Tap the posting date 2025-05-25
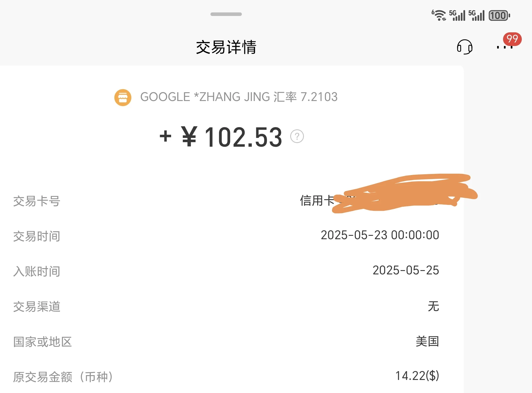Viewport: 532px width, 393px height. point(406,270)
